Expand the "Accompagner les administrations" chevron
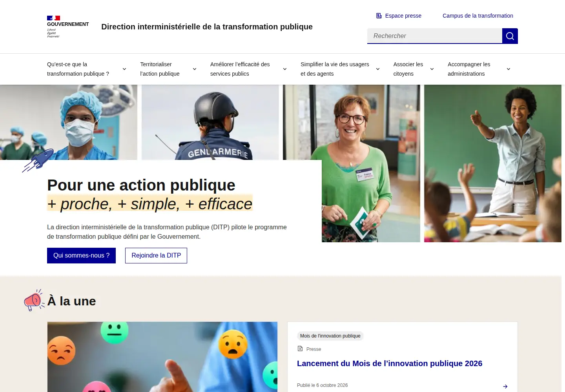Image resolution: width=565 pixels, height=392 pixels. click(x=508, y=69)
